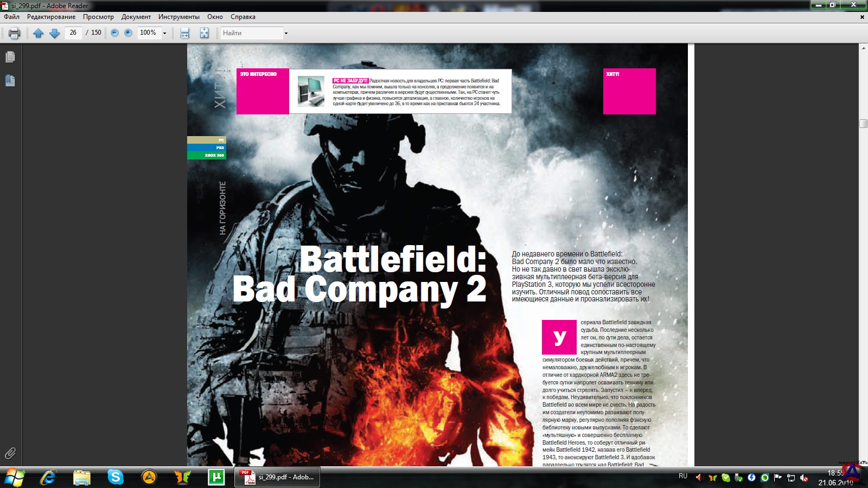Open Windows Explorer from taskbar

82,477
